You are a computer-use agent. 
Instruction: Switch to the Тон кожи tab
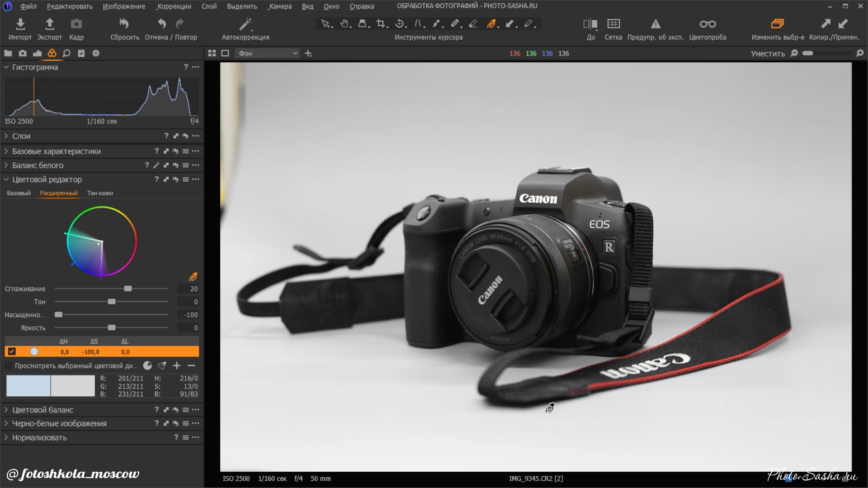click(x=100, y=193)
